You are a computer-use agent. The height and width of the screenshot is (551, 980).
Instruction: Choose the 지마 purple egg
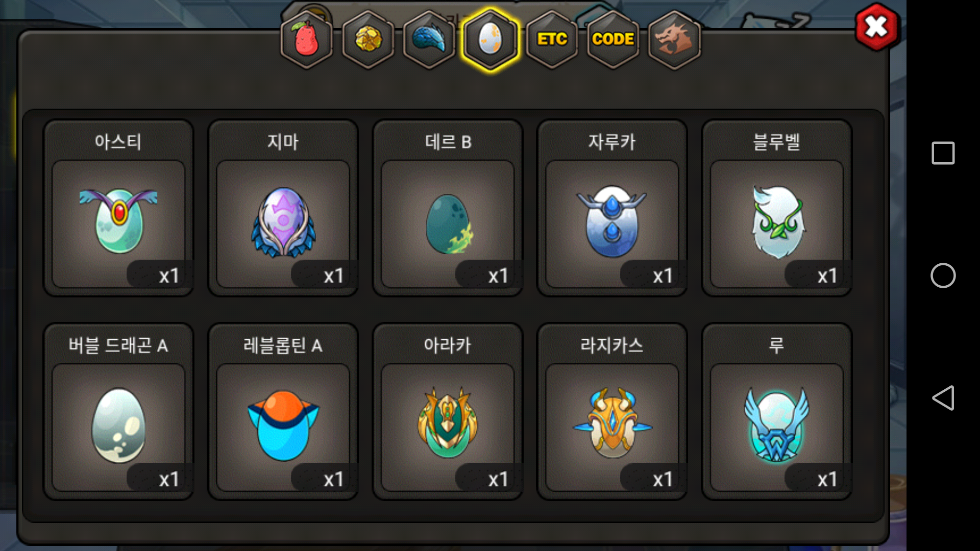(x=283, y=208)
